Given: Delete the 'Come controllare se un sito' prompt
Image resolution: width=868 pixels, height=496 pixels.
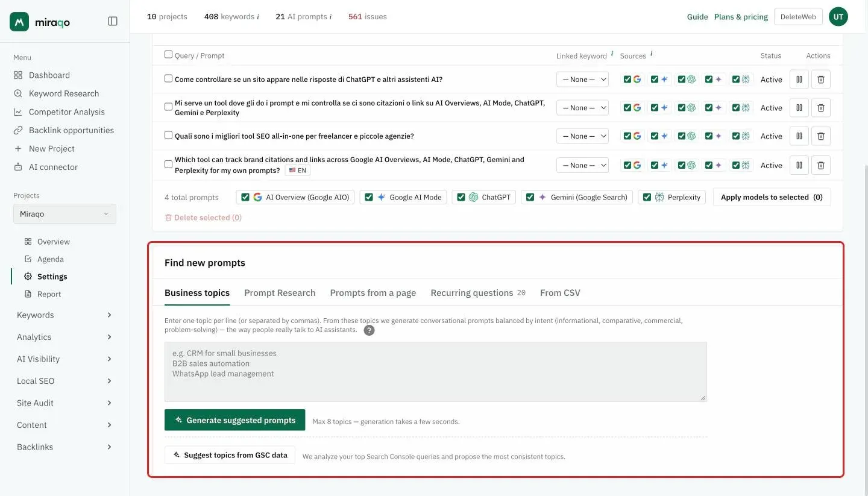Looking at the screenshot, I should (x=820, y=80).
